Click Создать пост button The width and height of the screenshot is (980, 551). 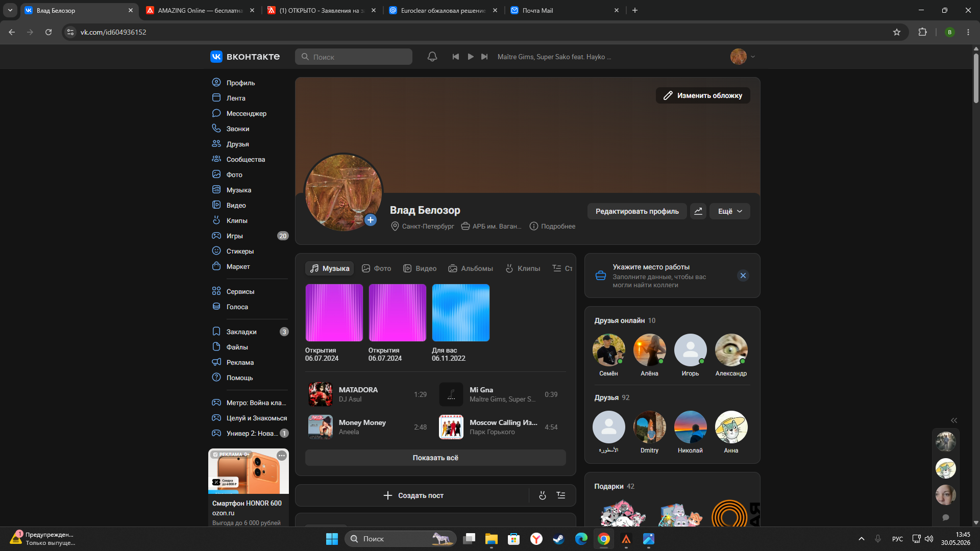[x=413, y=495]
